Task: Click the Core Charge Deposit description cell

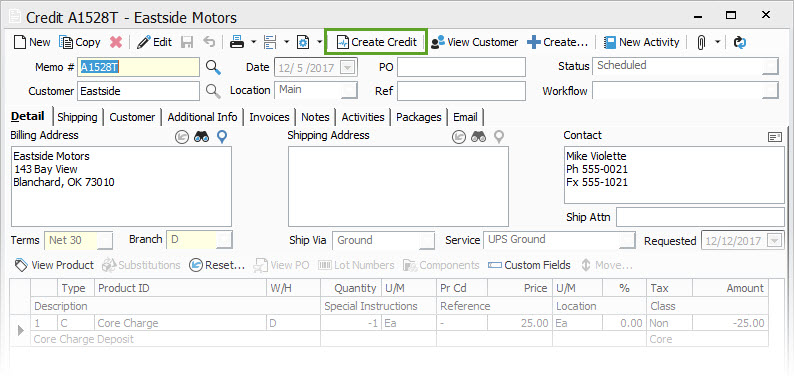Action: (176, 339)
